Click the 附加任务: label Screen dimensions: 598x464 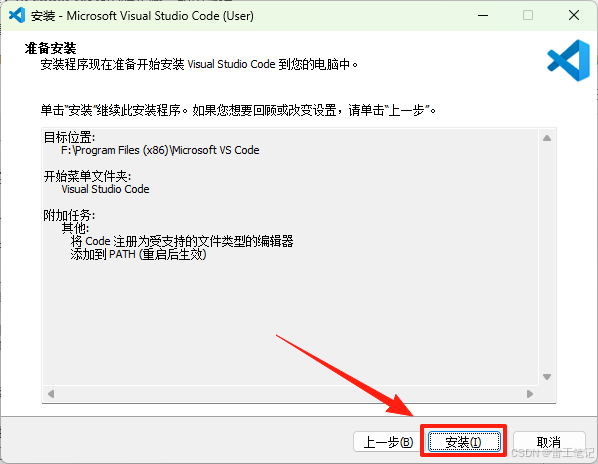[69, 215]
